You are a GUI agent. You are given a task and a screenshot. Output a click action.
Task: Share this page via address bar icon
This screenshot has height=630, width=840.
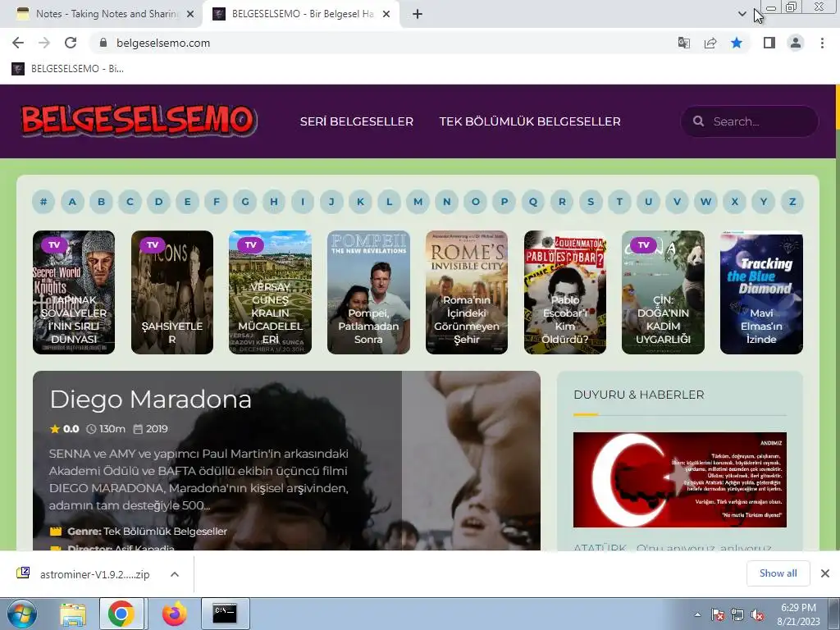click(710, 43)
